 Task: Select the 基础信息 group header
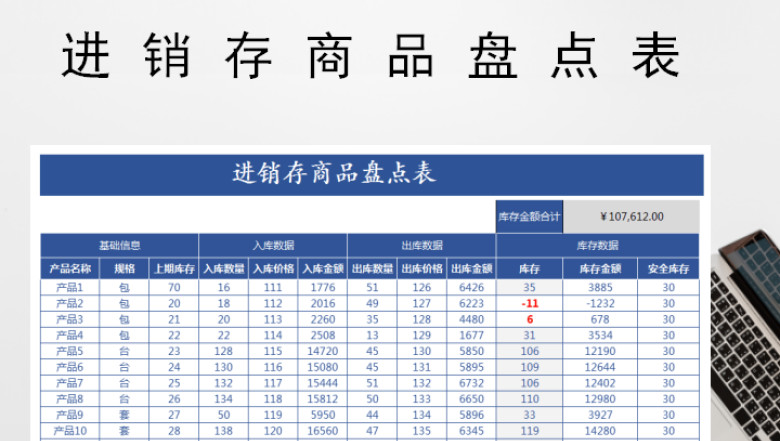coord(119,245)
